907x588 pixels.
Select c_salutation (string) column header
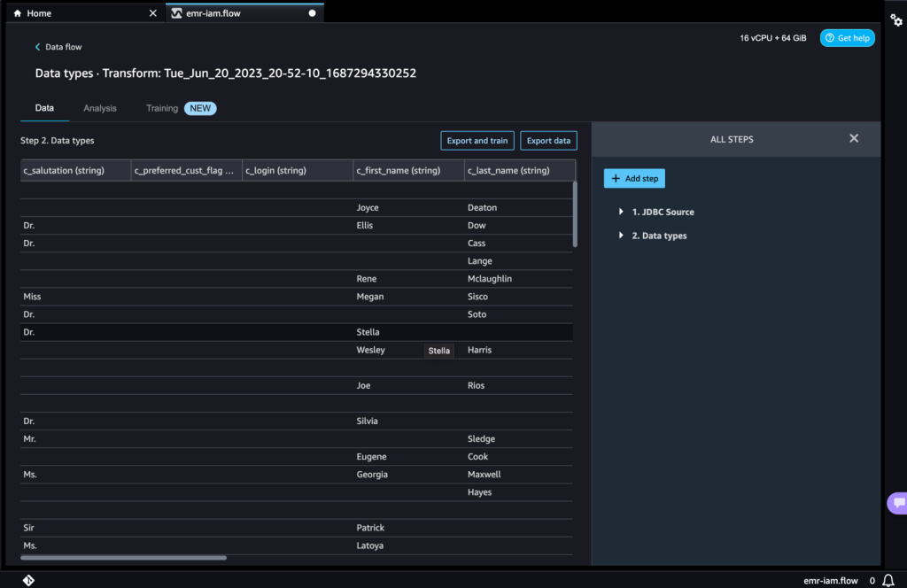[76, 171]
